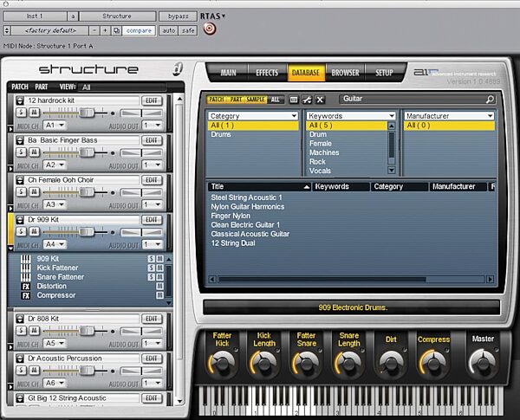Click the volume slider of 12 hardrock kit

[x=87, y=113]
